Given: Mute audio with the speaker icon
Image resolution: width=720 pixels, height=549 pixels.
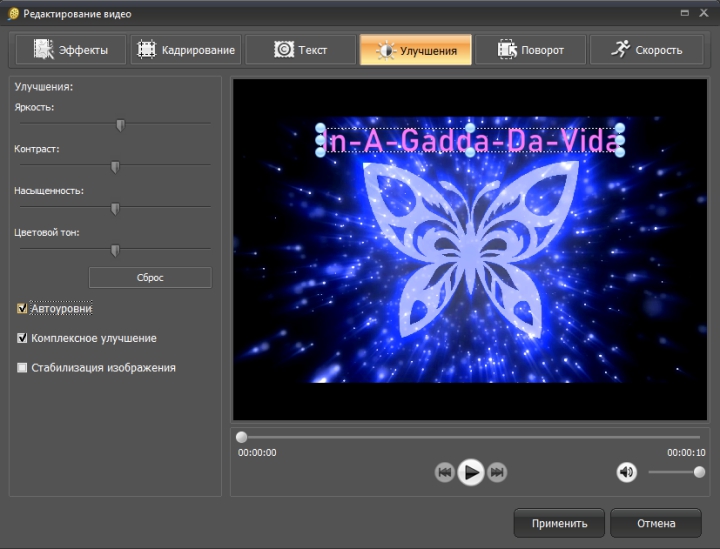Looking at the screenshot, I should 627,472.
